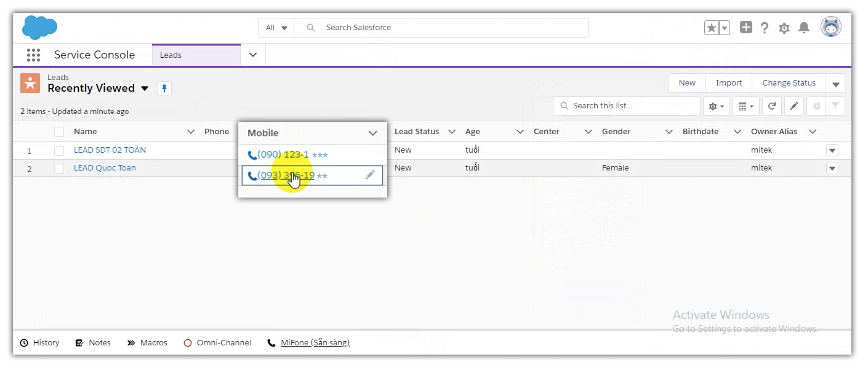The width and height of the screenshot is (868, 378).
Task: Pin the Recently Viewed list view
Action: [164, 89]
